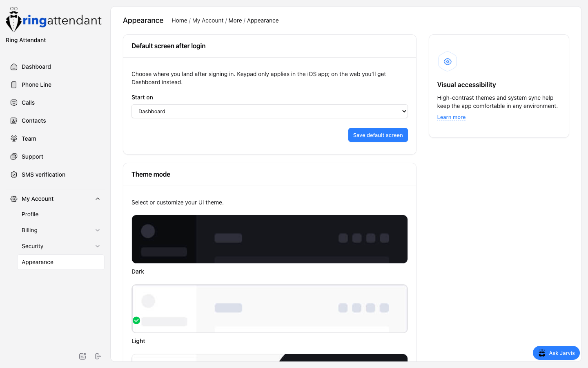
Task: Click the Phone Line sidebar icon
Action: point(14,85)
